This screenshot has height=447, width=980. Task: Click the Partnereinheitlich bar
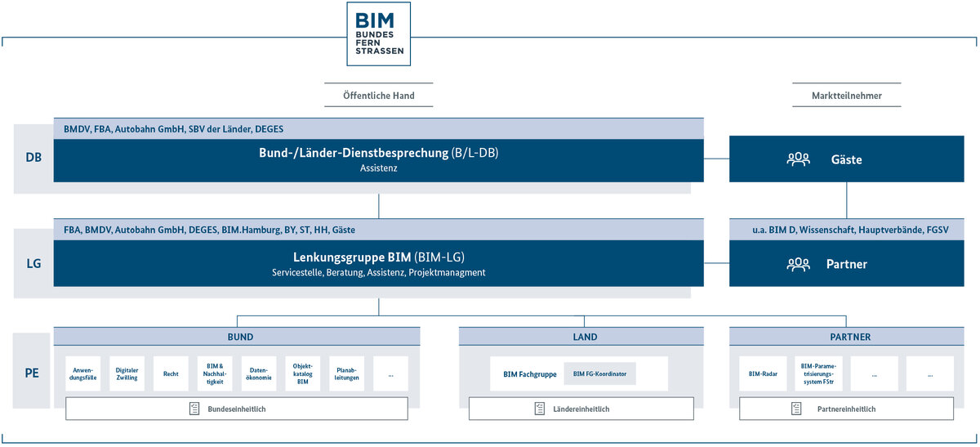point(846,409)
